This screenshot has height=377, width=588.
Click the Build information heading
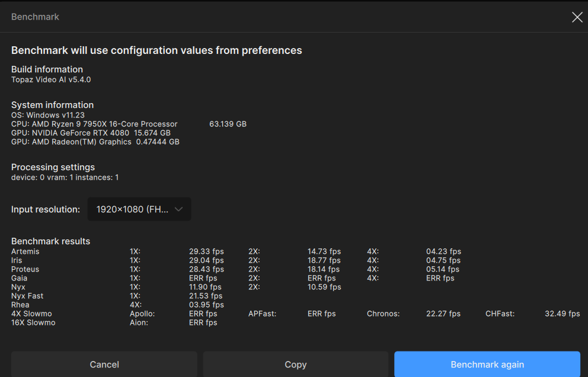(47, 69)
